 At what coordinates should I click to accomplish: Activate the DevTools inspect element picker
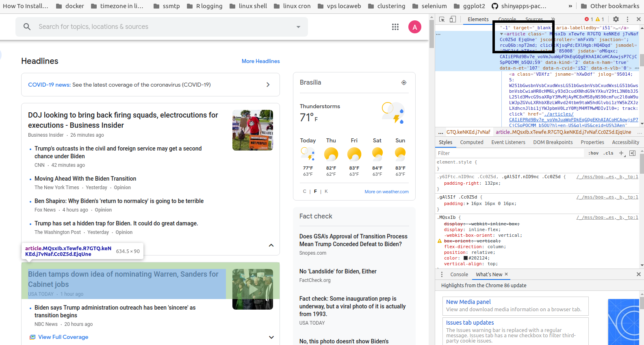[442, 19]
